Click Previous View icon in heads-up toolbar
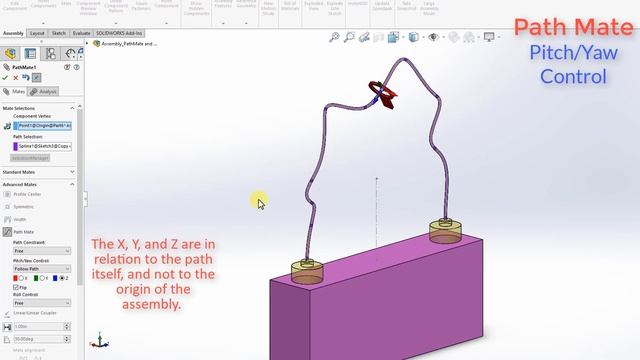 [364, 38]
